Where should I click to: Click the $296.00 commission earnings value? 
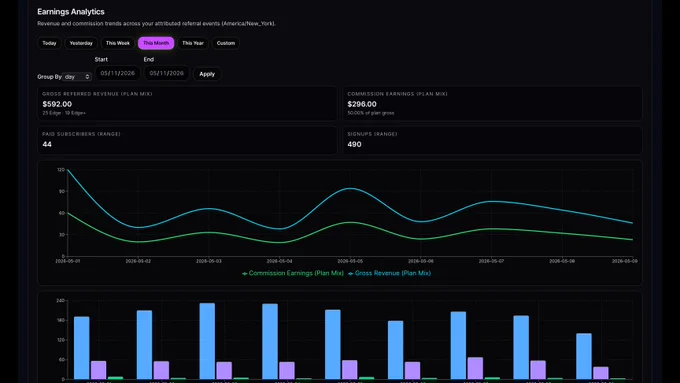[362, 104]
